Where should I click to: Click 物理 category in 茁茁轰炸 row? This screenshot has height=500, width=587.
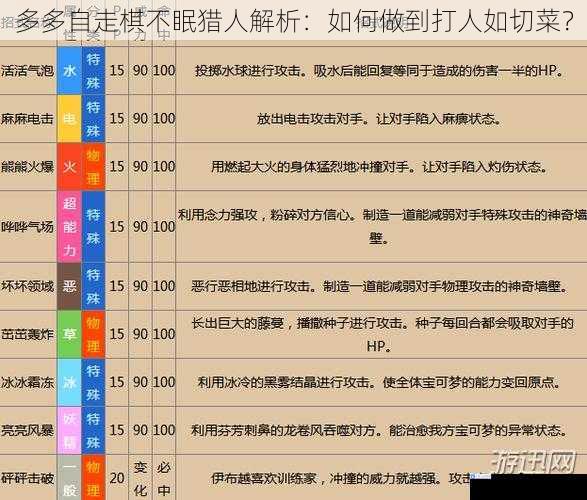(x=93, y=334)
